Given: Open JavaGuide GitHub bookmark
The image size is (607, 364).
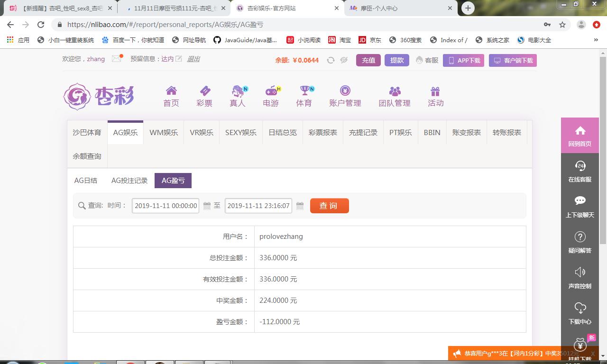Looking at the screenshot, I should pyautogui.click(x=245, y=40).
